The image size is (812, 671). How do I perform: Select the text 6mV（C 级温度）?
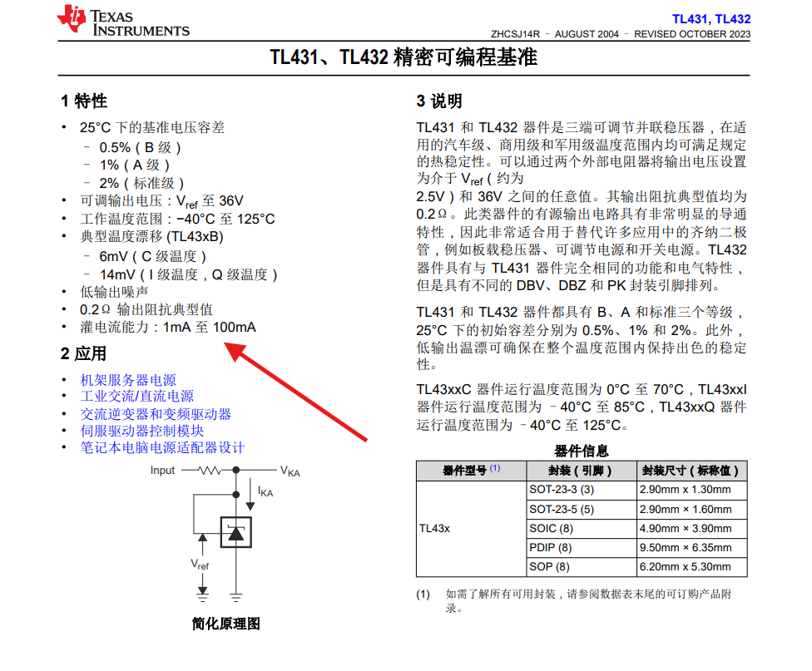(153, 256)
